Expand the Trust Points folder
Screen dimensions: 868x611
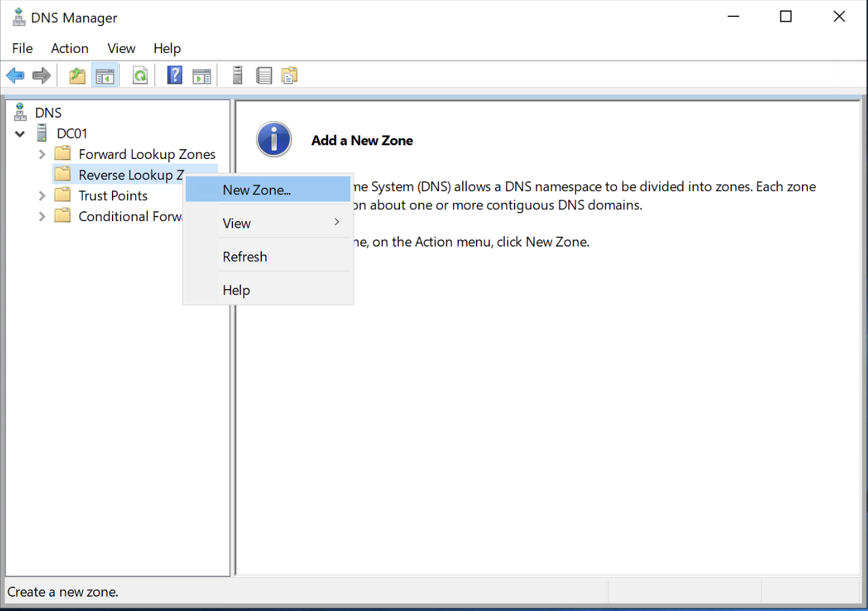click(x=42, y=196)
